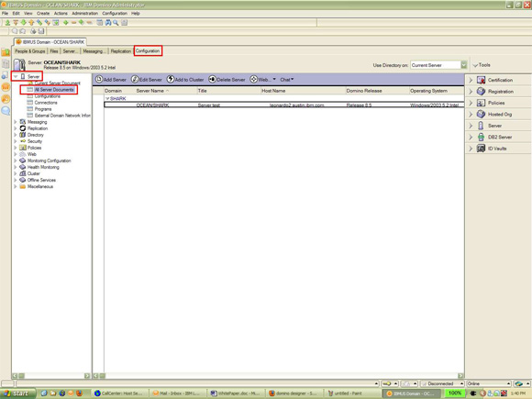This screenshot has height=399, width=532.
Task: Expand the Certification tools section
Action: (471, 80)
